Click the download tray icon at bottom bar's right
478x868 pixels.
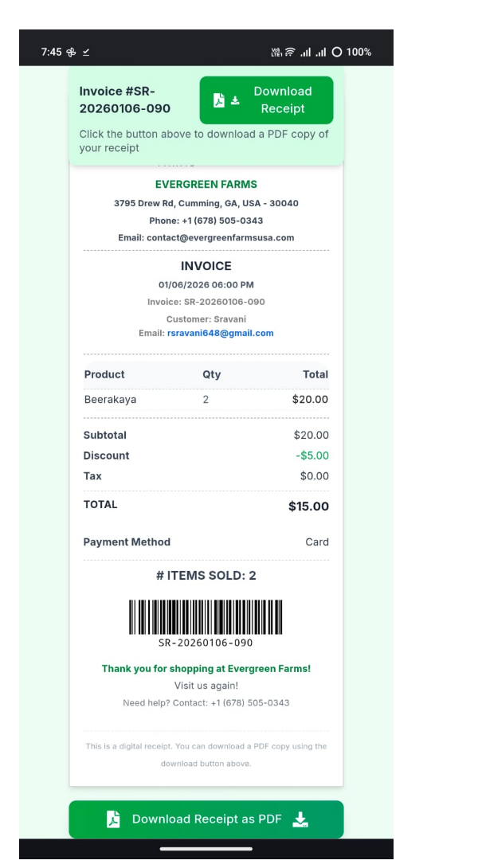pos(300,819)
